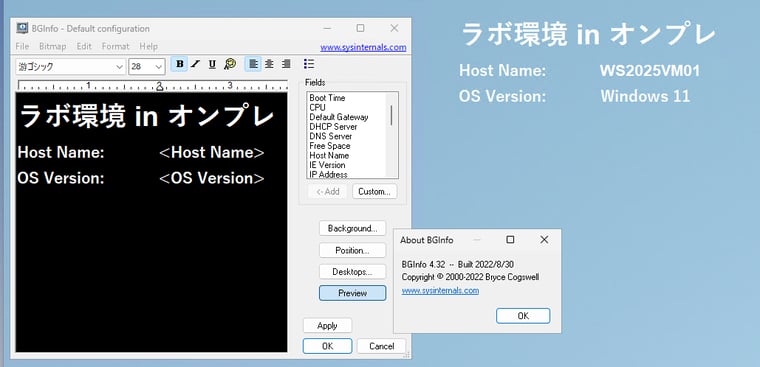Select Default Gateway field
This screenshot has height=367, width=760.
[339, 117]
